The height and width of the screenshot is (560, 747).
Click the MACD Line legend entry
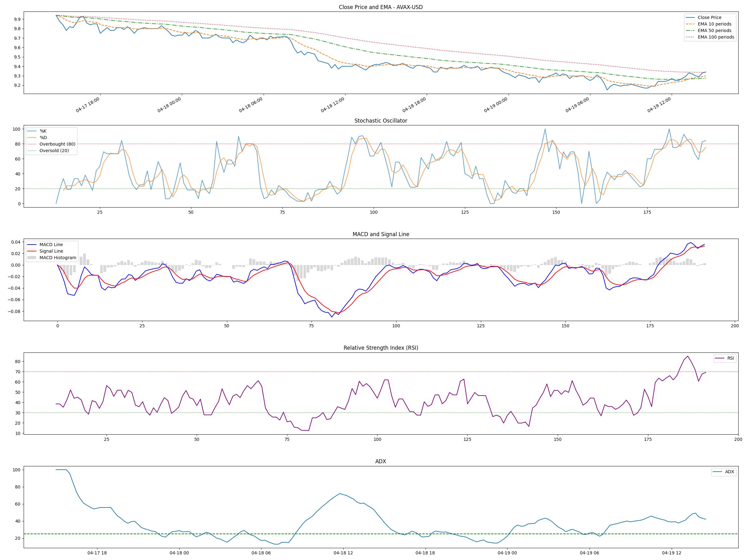coord(51,245)
